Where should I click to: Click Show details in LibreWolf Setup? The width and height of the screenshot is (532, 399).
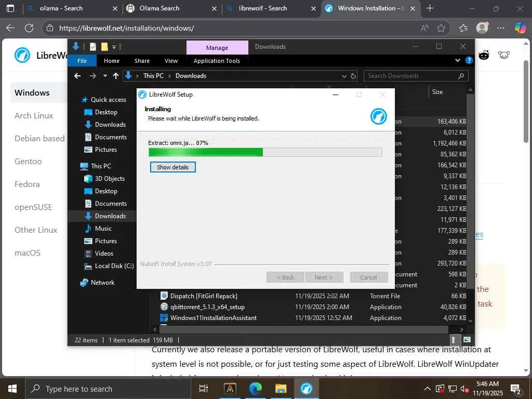tap(172, 167)
